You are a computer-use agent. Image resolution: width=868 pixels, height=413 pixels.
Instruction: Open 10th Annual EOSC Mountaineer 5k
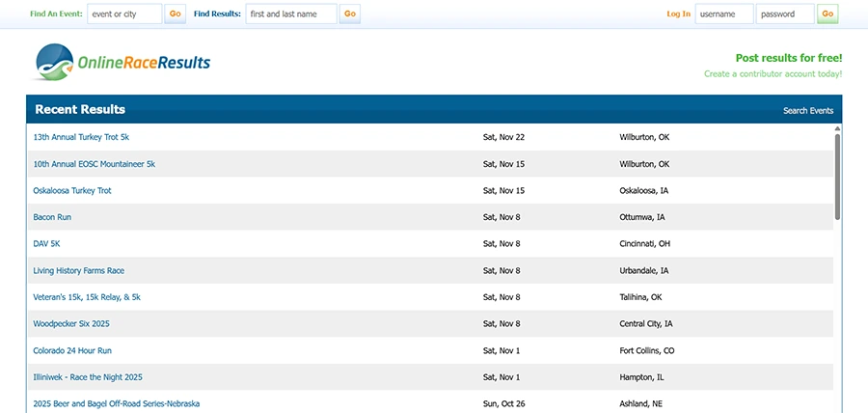pyautogui.click(x=94, y=164)
